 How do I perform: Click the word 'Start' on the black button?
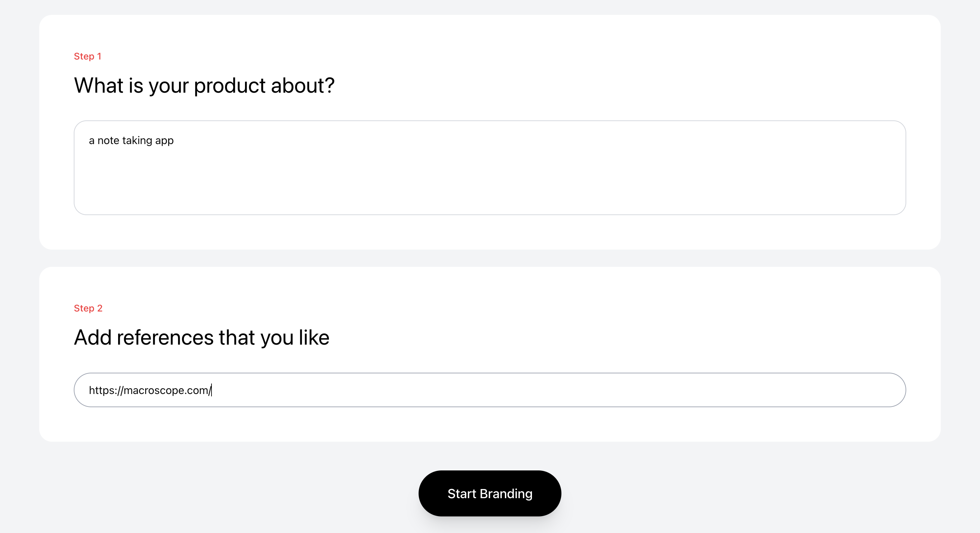[462, 493]
